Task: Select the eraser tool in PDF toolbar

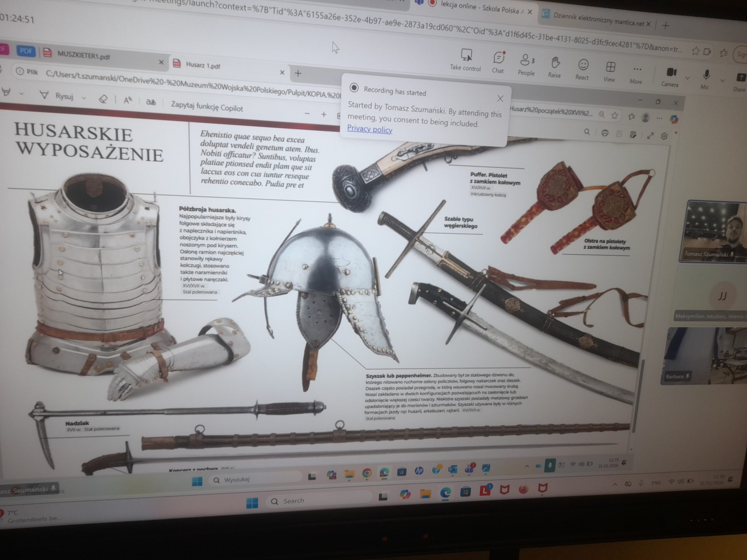Action: pos(103,99)
